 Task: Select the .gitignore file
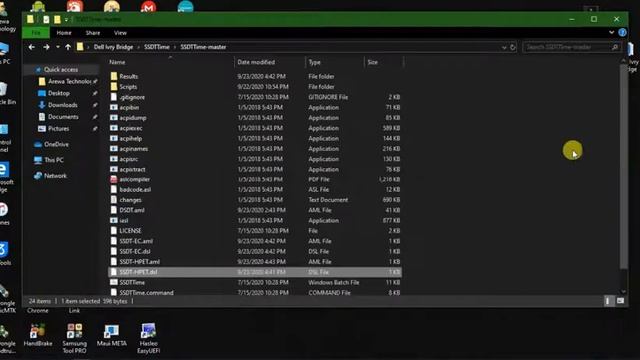click(132, 97)
